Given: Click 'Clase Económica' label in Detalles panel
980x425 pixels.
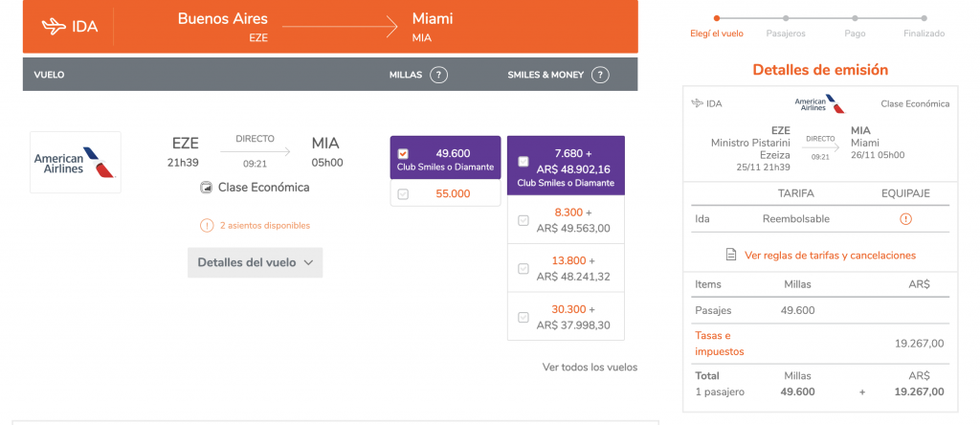Looking at the screenshot, I should point(915,103).
